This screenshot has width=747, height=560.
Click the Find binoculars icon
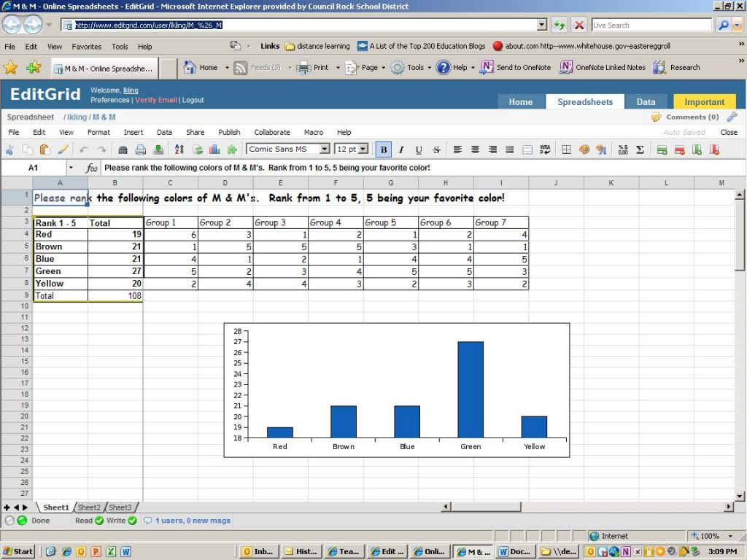click(x=123, y=149)
